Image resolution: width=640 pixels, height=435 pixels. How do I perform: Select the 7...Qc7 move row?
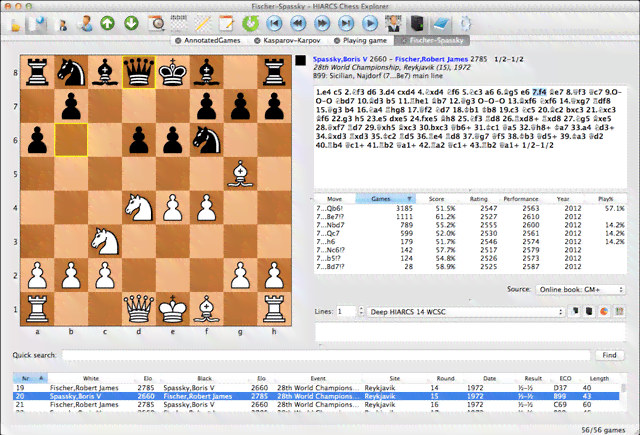(x=470, y=233)
